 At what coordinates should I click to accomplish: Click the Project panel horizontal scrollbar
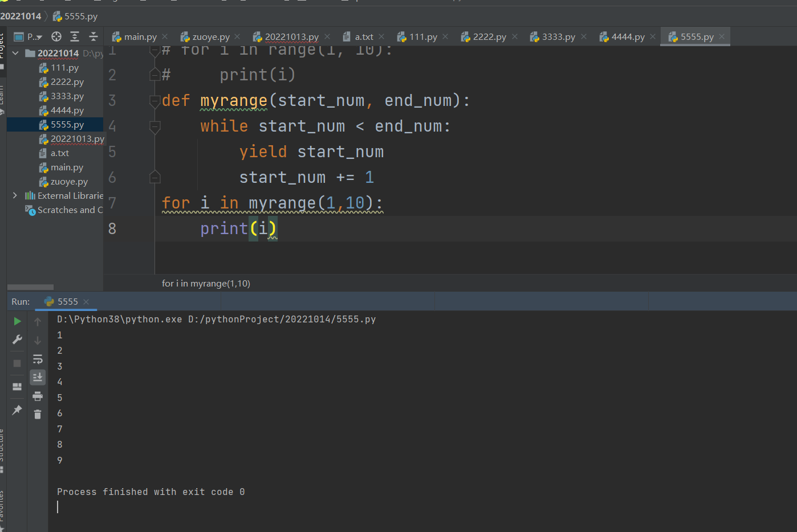[x=31, y=287]
